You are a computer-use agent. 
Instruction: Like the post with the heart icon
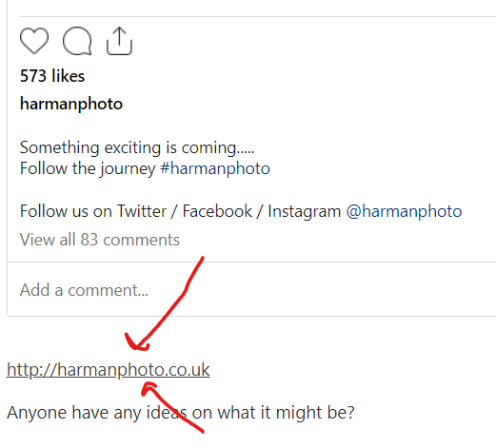tap(34, 41)
